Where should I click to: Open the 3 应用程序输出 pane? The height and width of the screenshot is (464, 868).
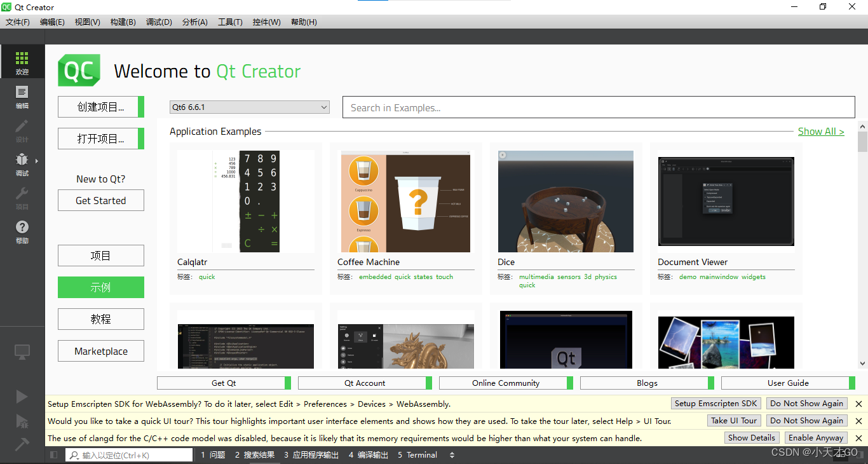click(311, 455)
